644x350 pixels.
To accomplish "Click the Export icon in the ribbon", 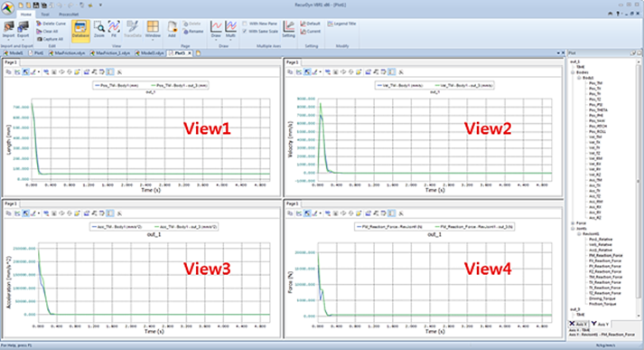I will coord(23,30).
